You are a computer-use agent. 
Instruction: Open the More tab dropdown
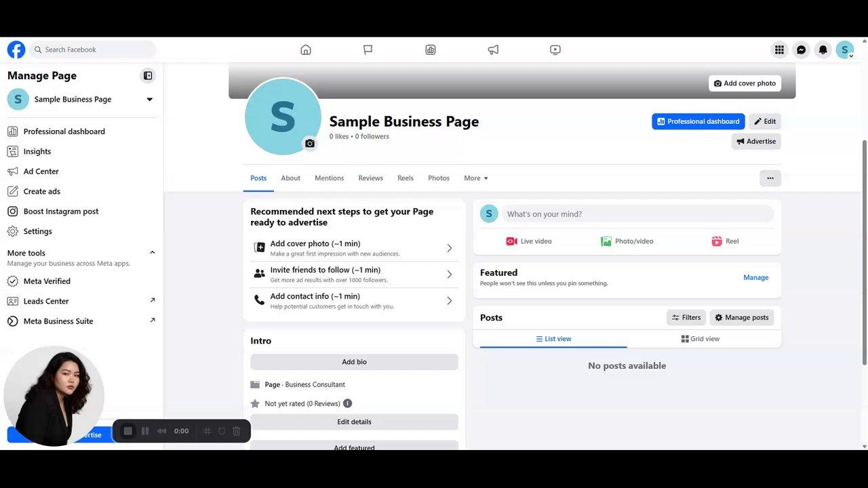click(476, 178)
